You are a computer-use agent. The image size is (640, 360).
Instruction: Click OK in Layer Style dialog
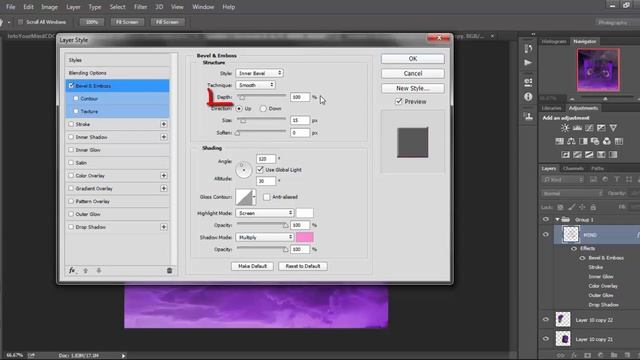tap(413, 59)
